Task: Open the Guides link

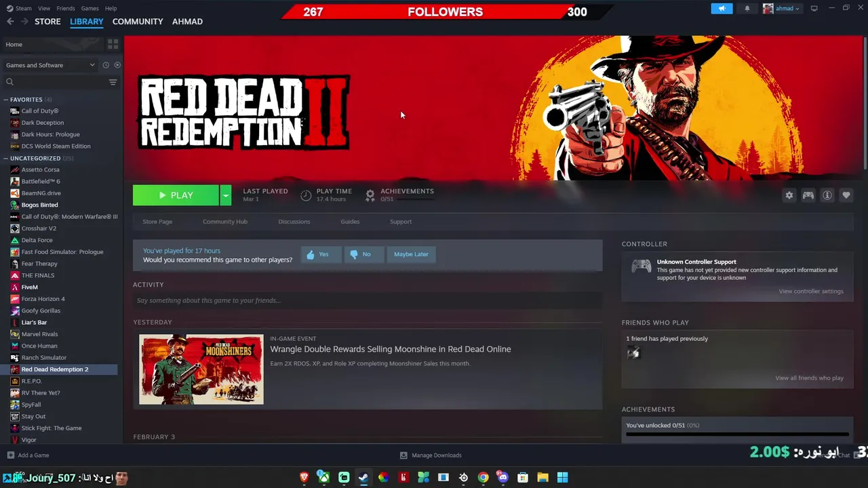Action: pos(350,222)
